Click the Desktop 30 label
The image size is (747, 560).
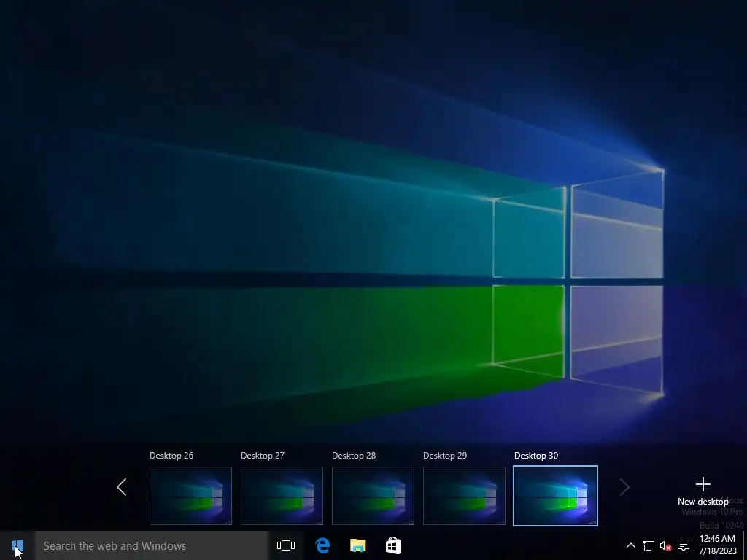[536, 456]
